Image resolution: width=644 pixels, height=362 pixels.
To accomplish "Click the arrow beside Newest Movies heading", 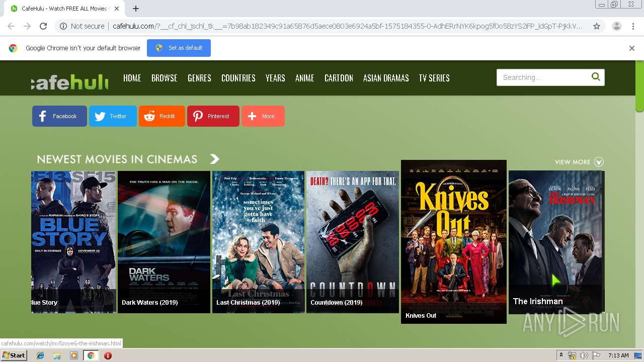I will coord(215,159).
